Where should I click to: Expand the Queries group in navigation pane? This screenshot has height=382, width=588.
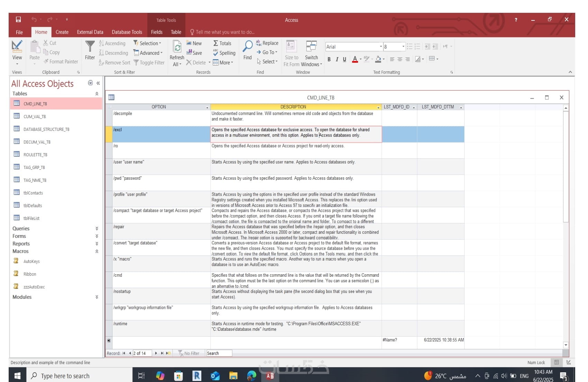[x=97, y=228]
